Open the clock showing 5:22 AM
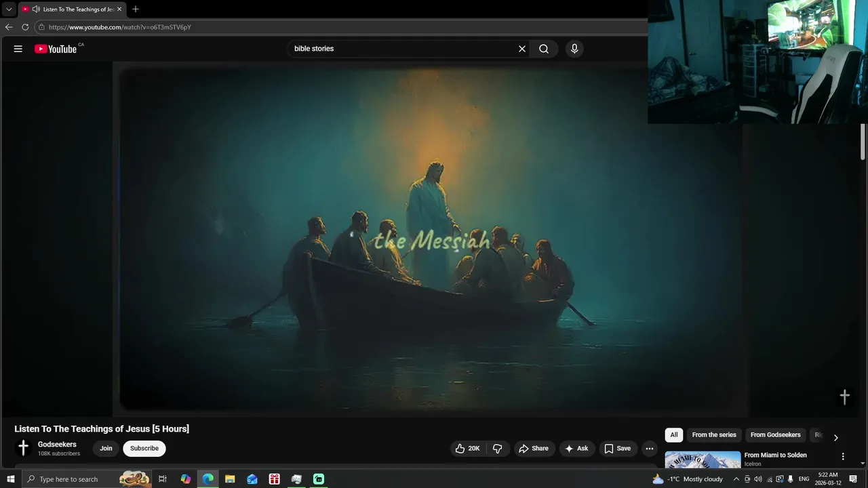868x488 pixels. click(x=829, y=479)
